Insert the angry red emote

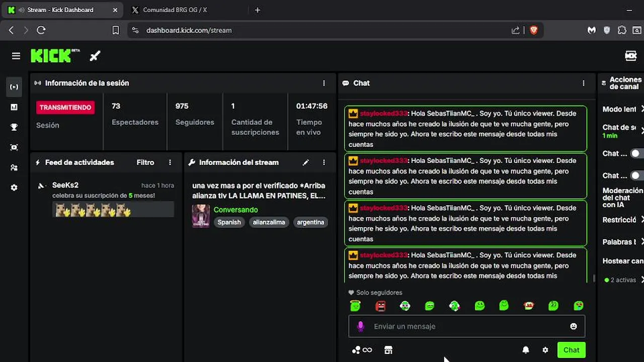(380, 306)
